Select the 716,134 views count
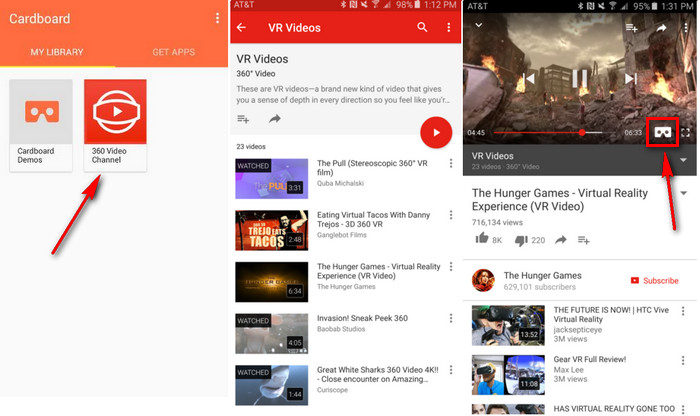The image size is (700, 416). pyautogui.click(x=497, y=222)
